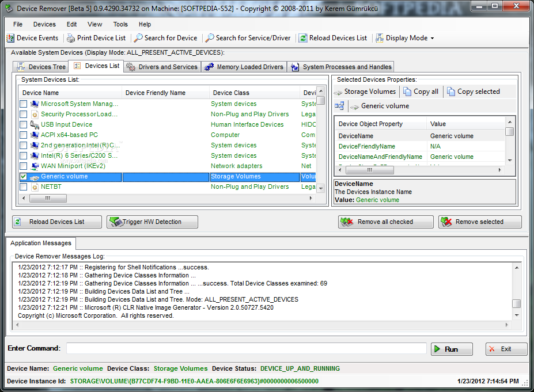Screen dimensions: 534x392
Task: Click toolbar Reload Devices List refresh icon
Action: [x=303, y=38]
